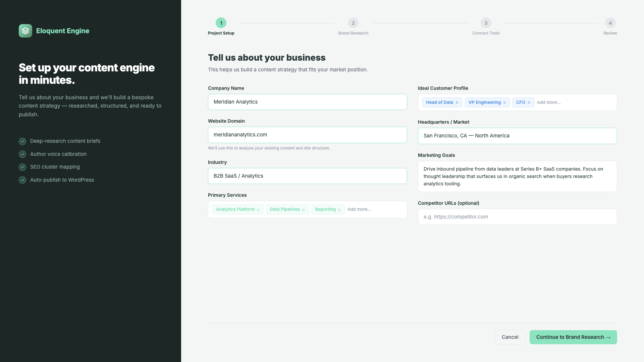Screen dimensions: 644x362
Task: Click the Eloquent Engine logo icon
Action: 25,31
